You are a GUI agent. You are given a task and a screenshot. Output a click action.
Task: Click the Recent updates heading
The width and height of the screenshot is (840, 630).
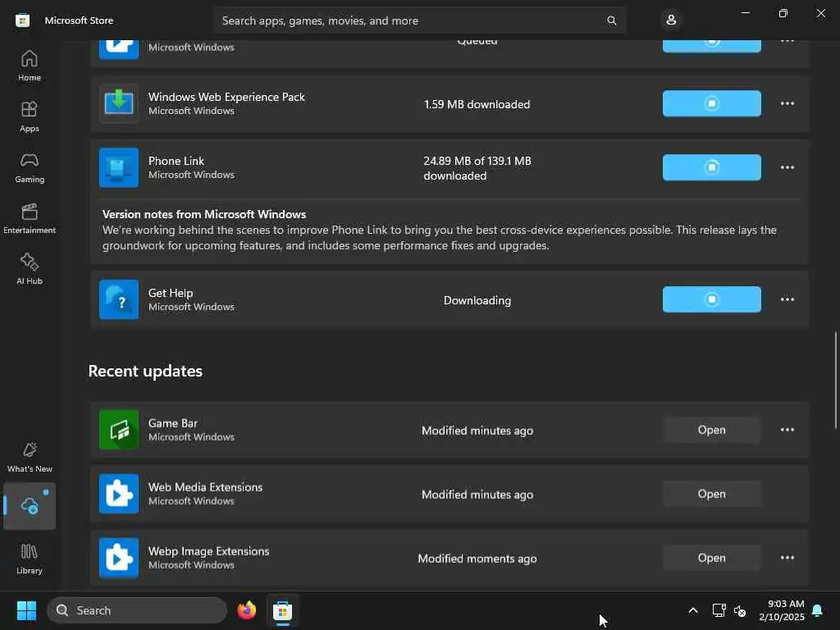pos(145,371)
